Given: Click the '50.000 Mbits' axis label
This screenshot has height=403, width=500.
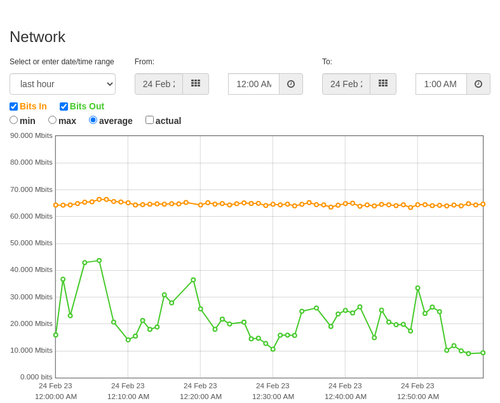Looking at the screenshot, I should pos(31,243).
